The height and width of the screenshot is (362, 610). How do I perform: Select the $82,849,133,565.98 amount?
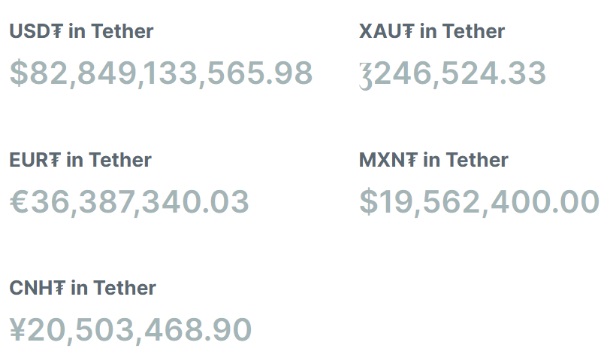click(161, 73)
